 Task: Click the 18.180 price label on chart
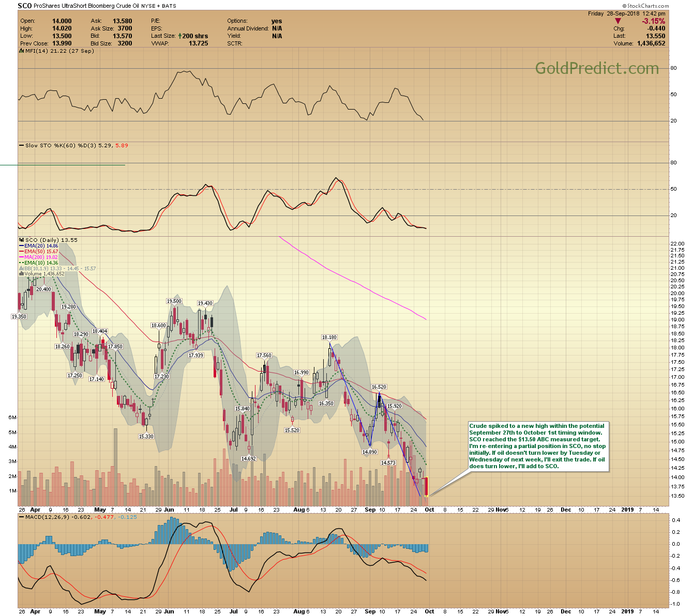click(329, 337)
